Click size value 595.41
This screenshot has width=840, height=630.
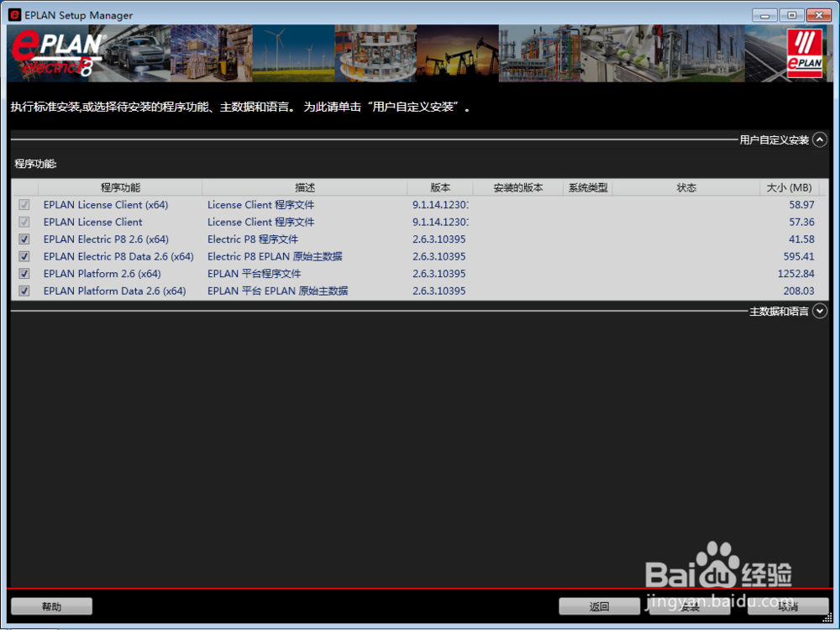pos(798,256)
